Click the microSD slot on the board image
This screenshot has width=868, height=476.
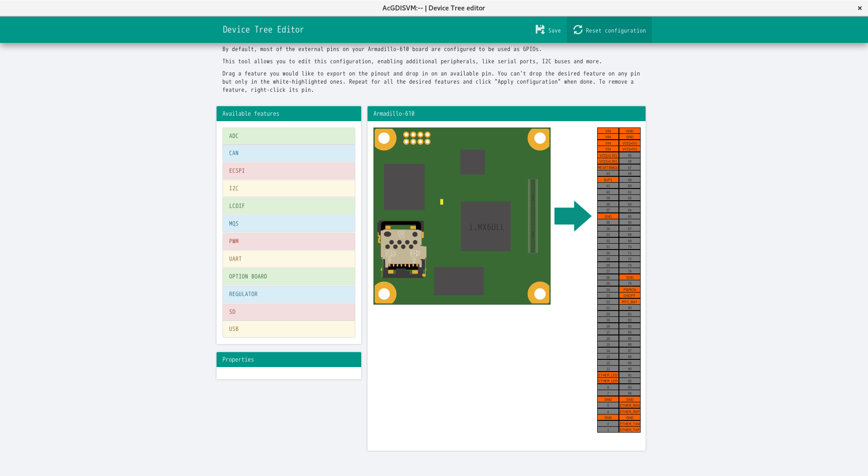[402, 249]
